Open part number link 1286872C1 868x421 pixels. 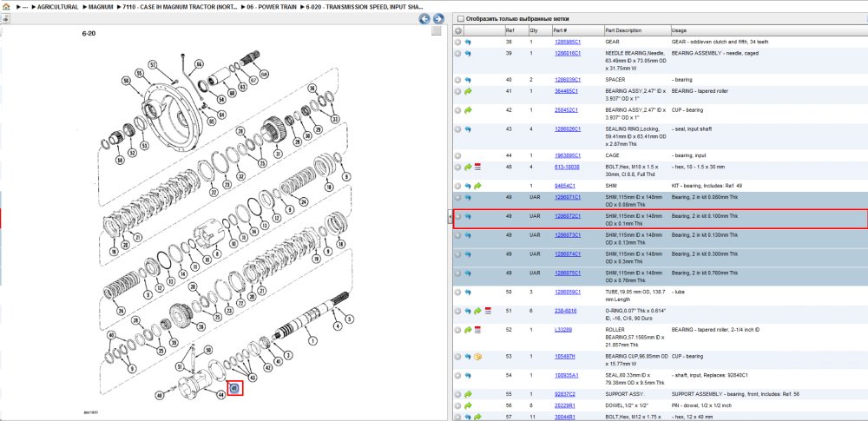(x=568, y=216)
